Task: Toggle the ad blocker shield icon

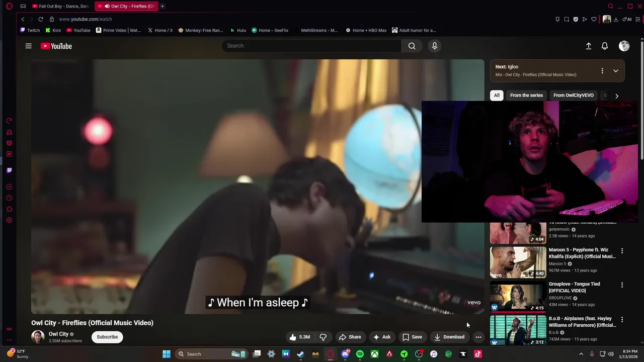Action: click(x=576, y=19)
